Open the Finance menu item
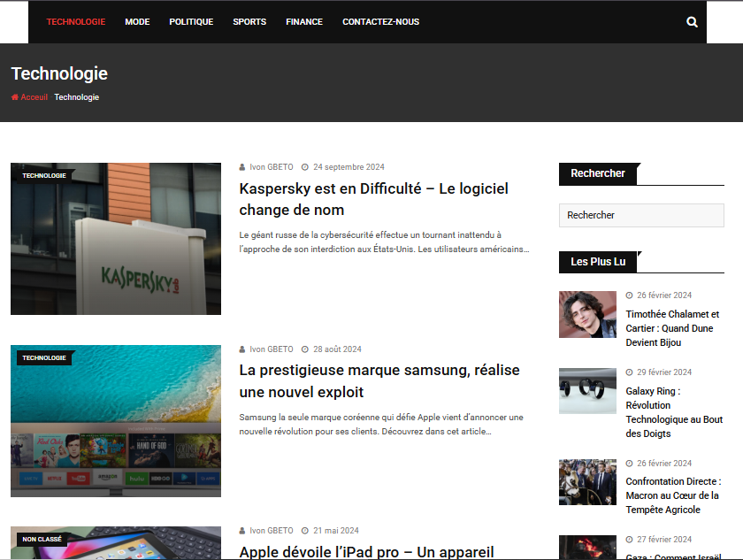This screenshot has height=560, width=743. point(304,22)
